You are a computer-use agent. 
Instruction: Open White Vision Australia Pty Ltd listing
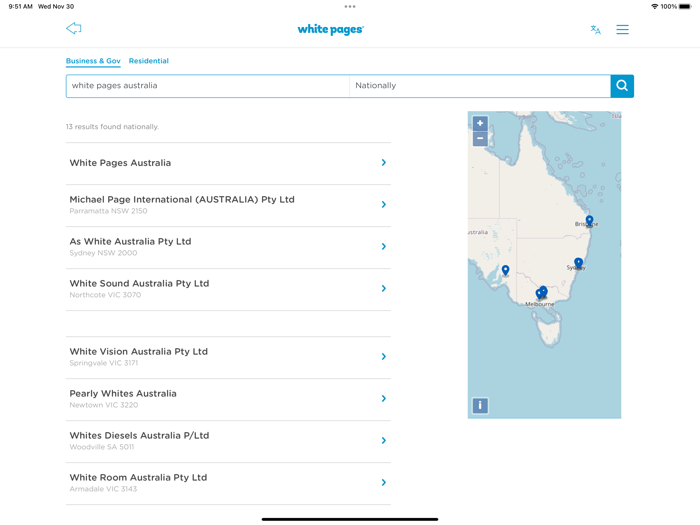coord(228,358)
